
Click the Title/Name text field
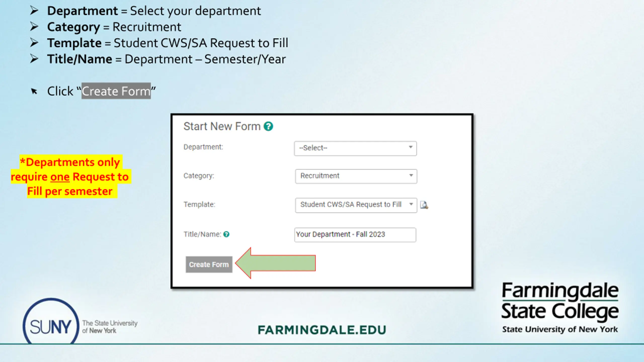(x=355, y=235)
